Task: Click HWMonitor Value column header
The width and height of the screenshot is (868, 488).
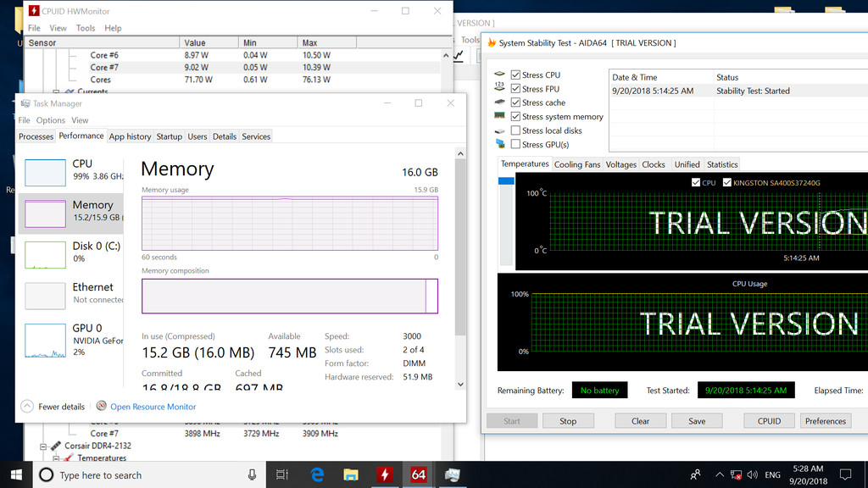Action: pos(209,42)
